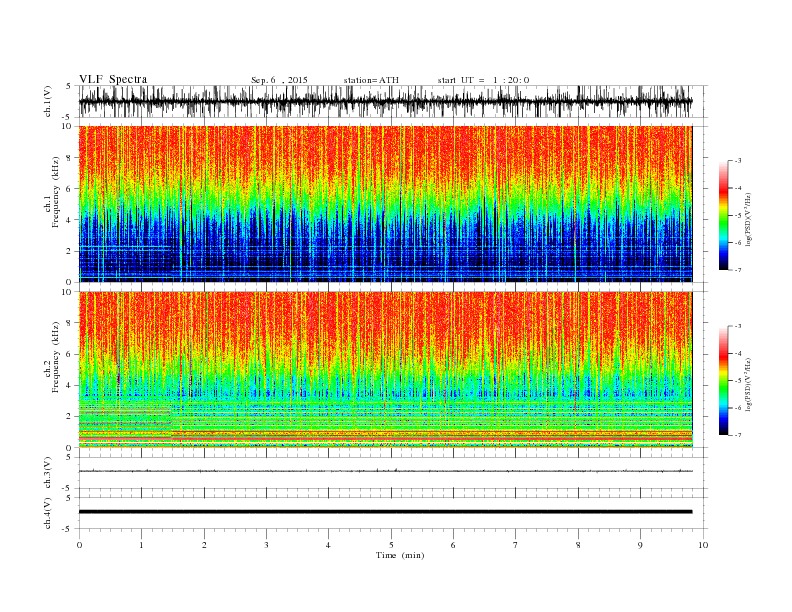The height and width of the screenshot is (612, 792).
Task: Click the time axis tick label "0"
Action: tap(79, 545)
